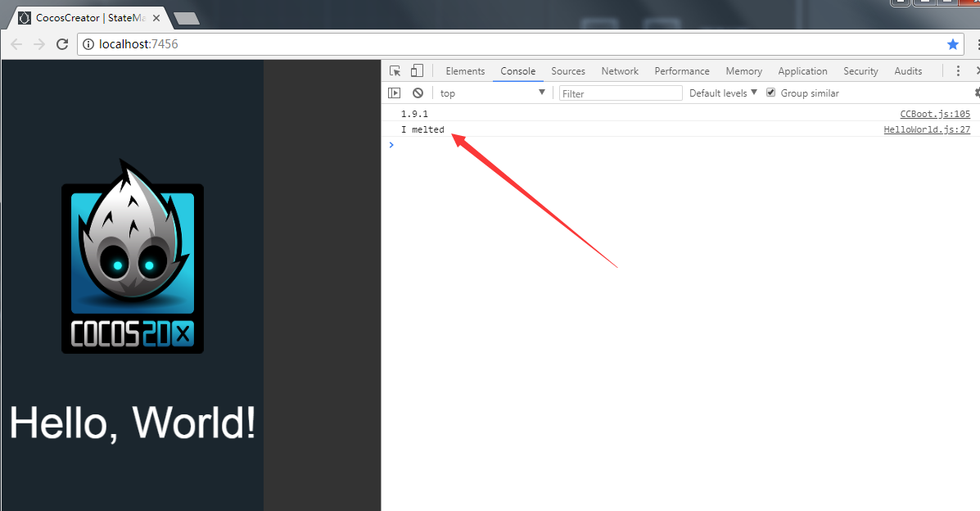Switch to the Console panel
980x511 pixels.
coord(517,71)
